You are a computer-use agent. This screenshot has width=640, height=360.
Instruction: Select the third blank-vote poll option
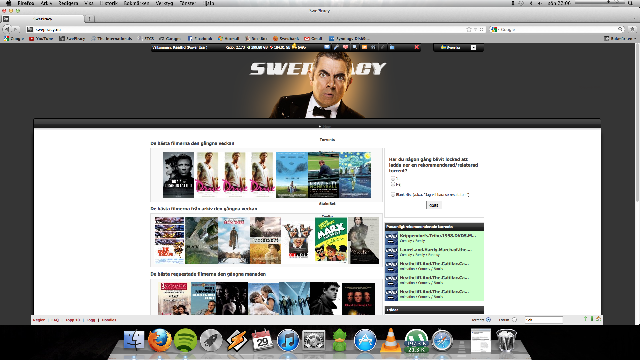(x=393, y=195)
